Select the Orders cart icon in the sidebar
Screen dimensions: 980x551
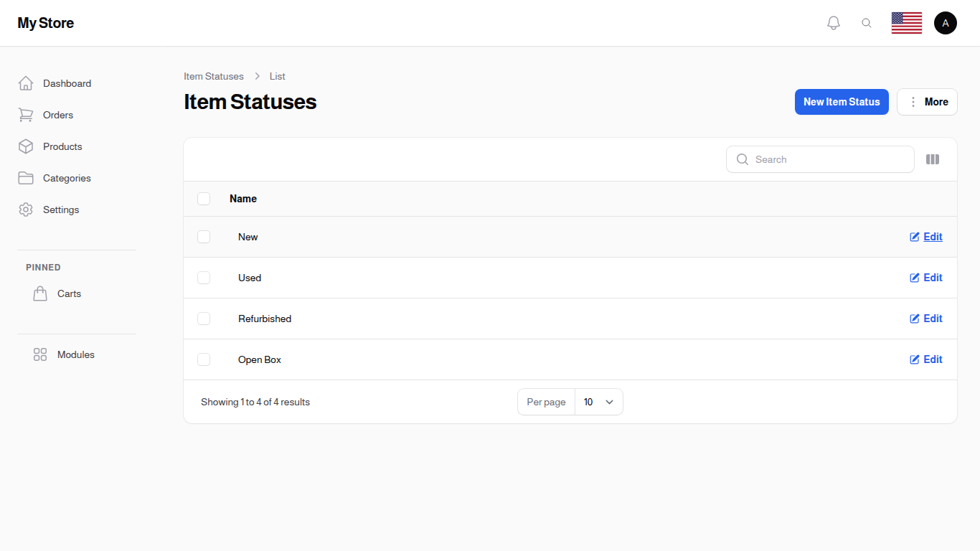26,115
